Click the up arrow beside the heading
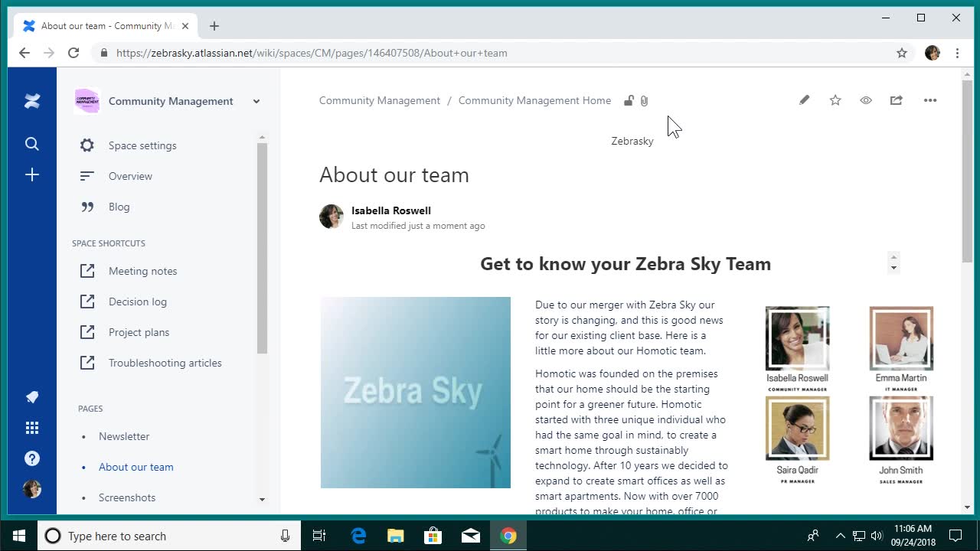 click(893, 257)
